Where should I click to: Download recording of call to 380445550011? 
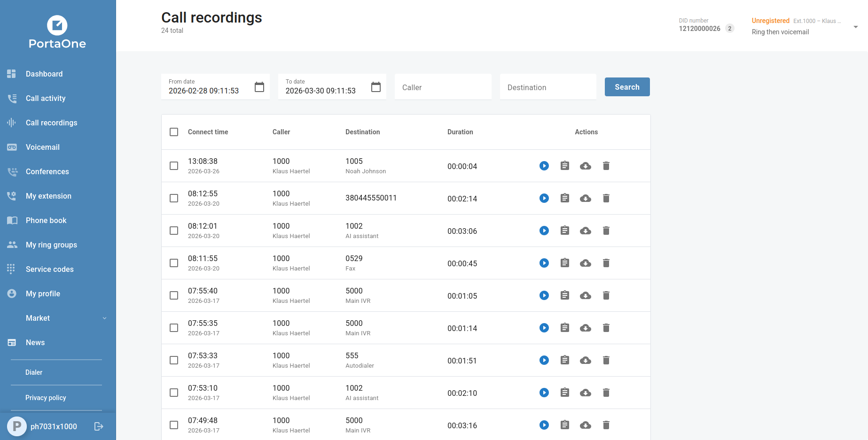(585, 198)
